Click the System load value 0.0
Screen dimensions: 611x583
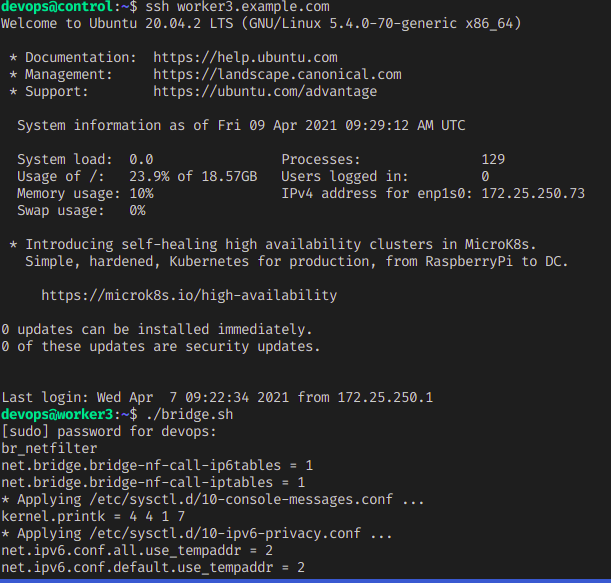pyautogui.click(x=141, y=160)
